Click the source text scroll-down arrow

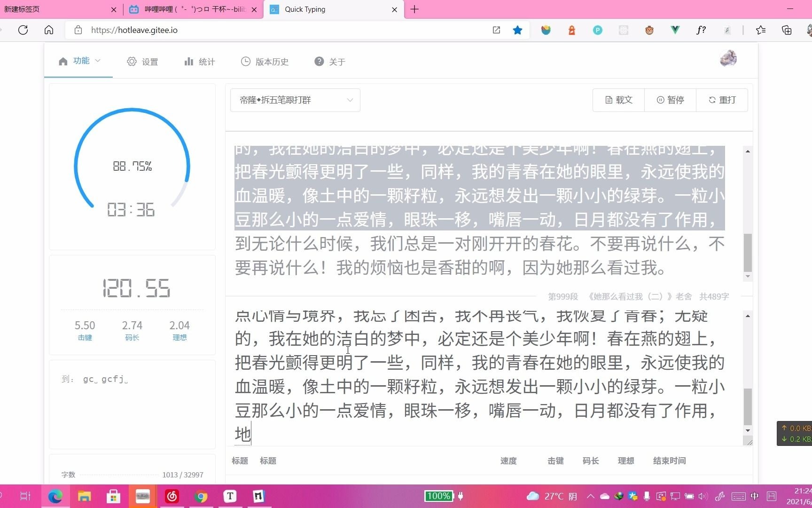[x=748, y=277]
